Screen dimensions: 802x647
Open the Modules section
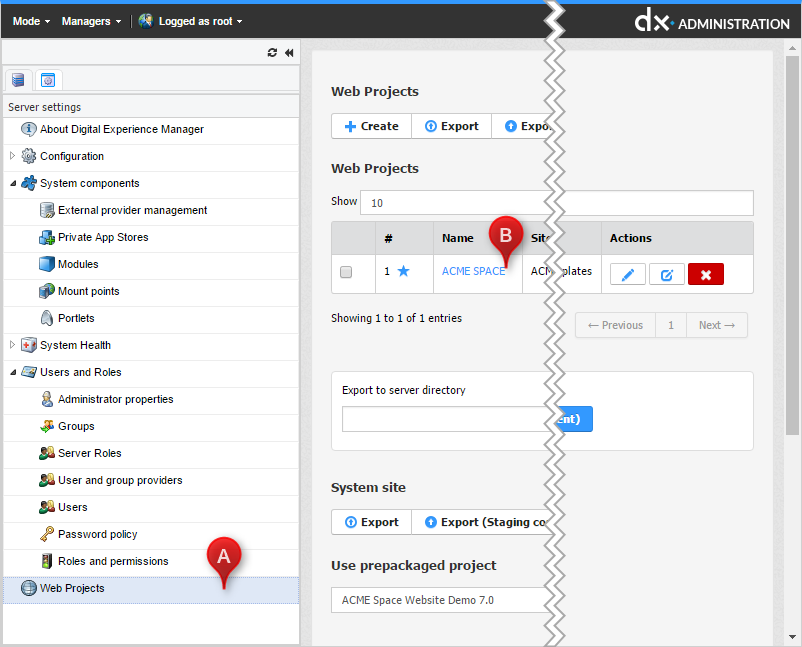[78, 264]
